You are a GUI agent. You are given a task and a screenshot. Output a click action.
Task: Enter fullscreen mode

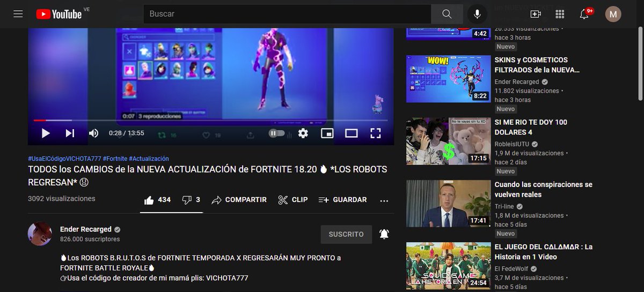click(376, 133)
